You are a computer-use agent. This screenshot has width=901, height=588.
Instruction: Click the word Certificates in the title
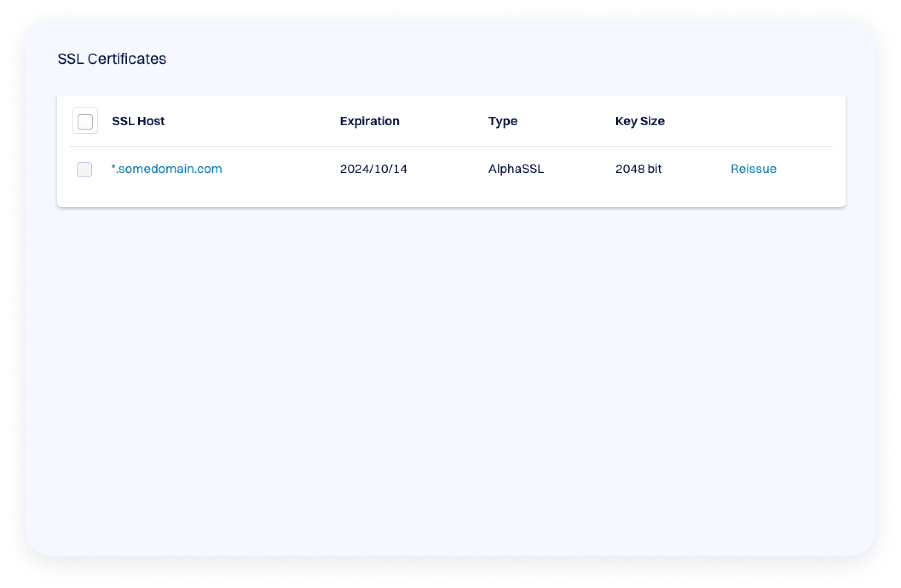[x=127, y=59]
